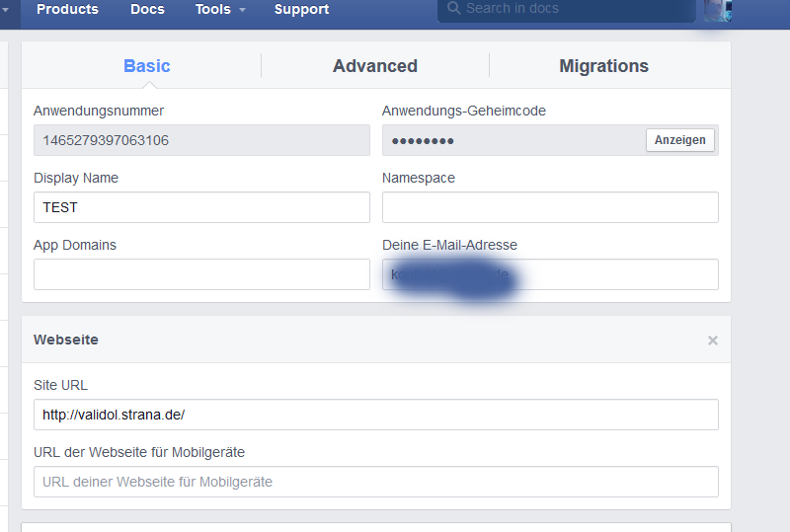The height and width of the screenshot is (532, 790).
Task: Click the magnifier icon in docs search
Action: 453,9
